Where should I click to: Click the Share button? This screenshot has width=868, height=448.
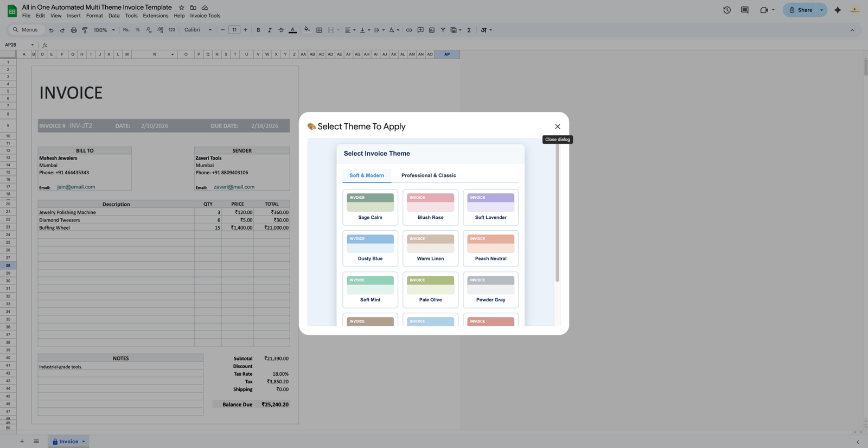point(800,10)
